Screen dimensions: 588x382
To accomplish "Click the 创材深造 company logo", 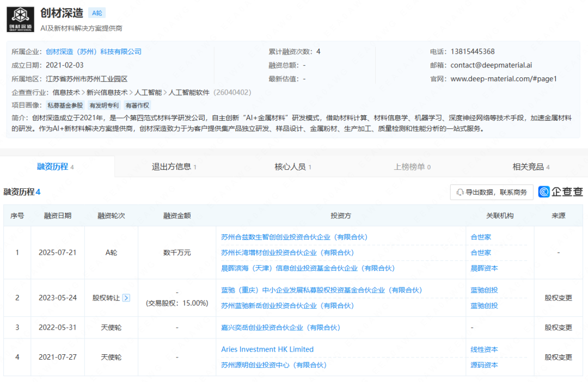I will 20,19.
